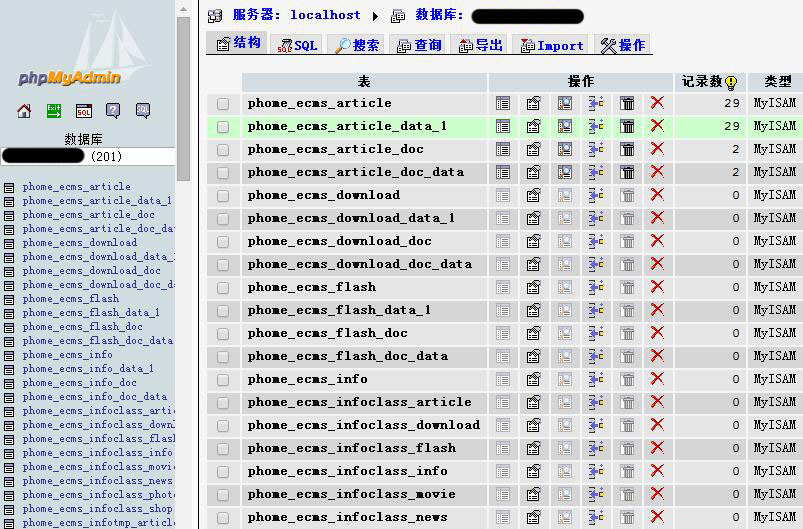Open the database selector dropdown showing (201)
This screenshot has width=803, height=529.
click(x=88, y=156)
